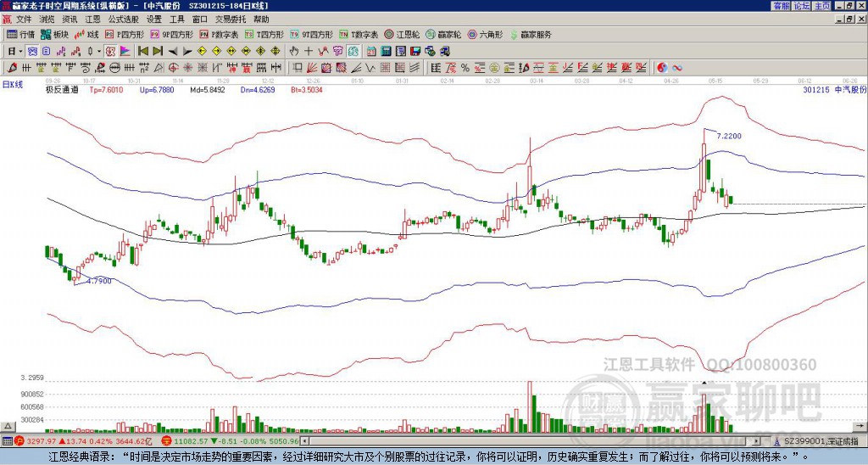Select the red circle crosshair tool

(x=173, y=68)
